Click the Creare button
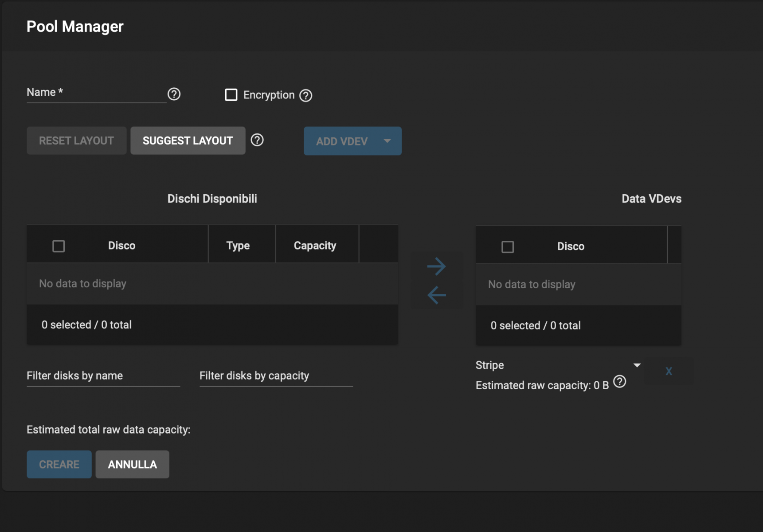Screen dimensions: 763x532 [59, 465]
